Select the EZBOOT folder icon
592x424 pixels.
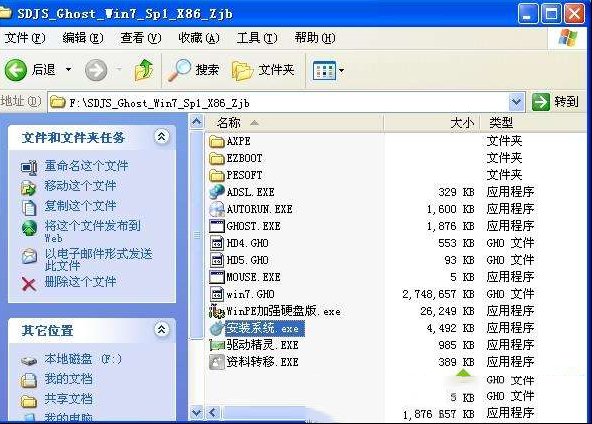pos(217,159)
